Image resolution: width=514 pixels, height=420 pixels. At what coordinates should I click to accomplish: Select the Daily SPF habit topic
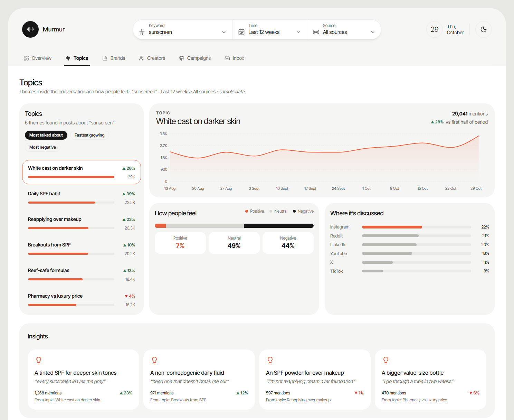[82, 198]
